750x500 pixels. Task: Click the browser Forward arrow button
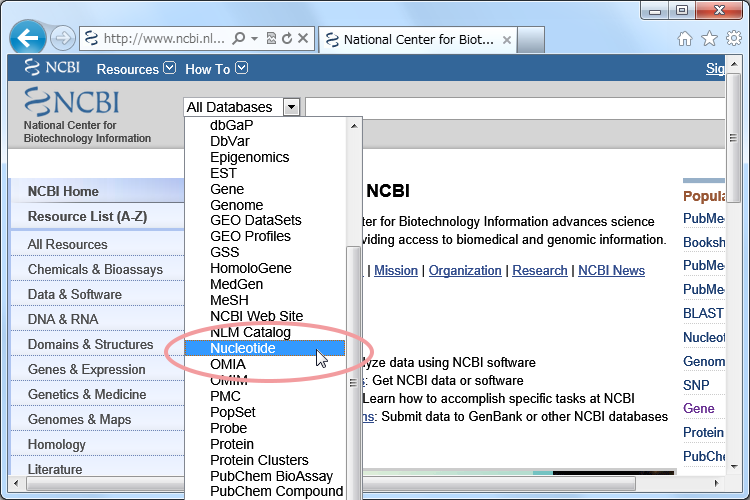(x=63, y=38)
